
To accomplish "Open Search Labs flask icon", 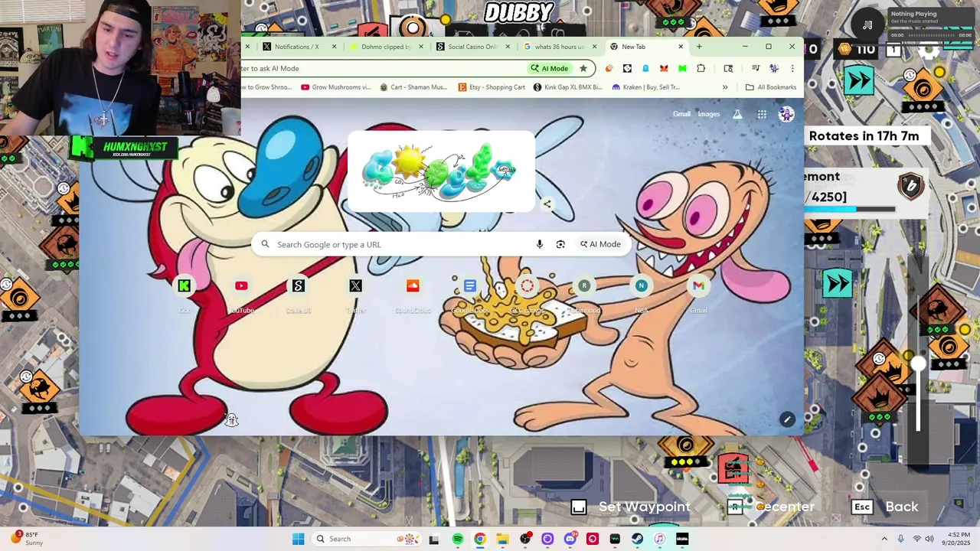I will pyautogui.click(x=737, y=114).
